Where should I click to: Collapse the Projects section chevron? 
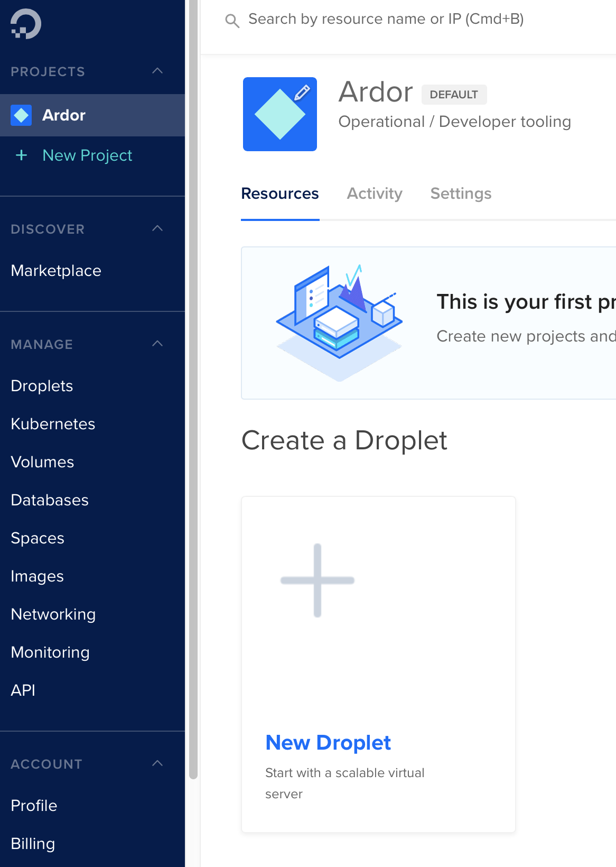point(157,71)
